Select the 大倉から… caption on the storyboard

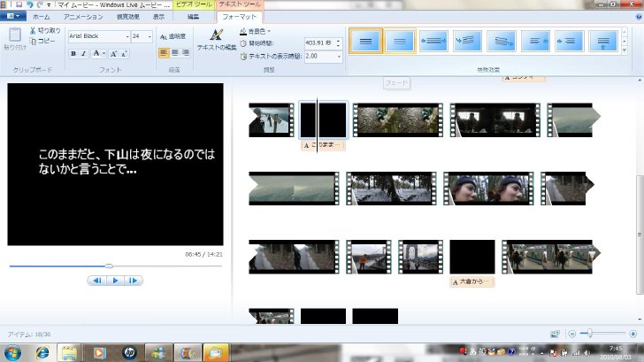pos(472,281)
